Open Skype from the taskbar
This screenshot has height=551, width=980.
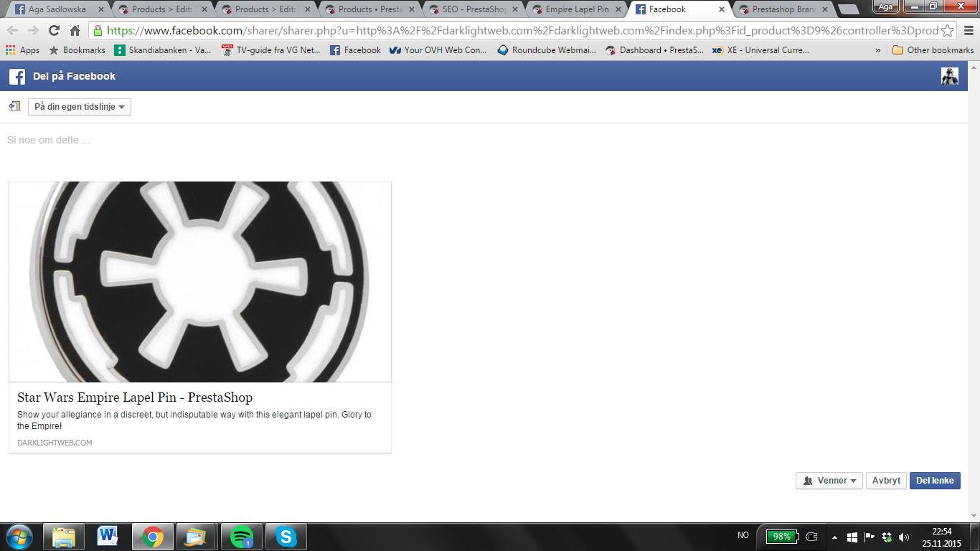[286, 537]
